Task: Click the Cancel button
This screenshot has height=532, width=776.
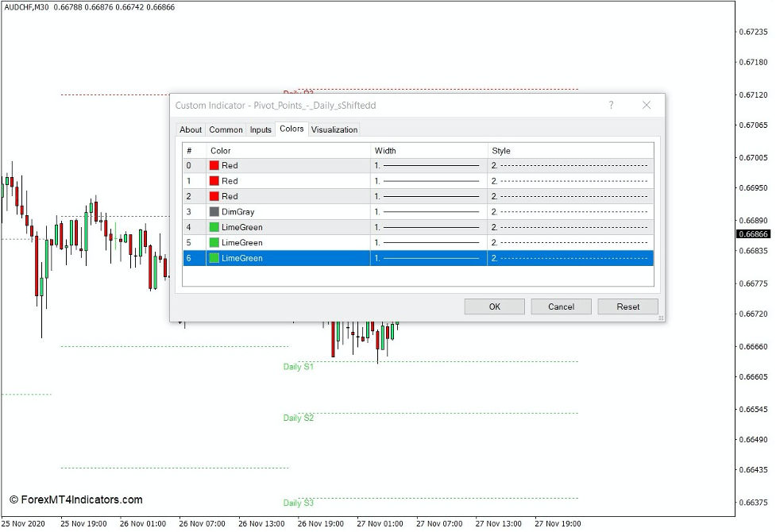Action: [x=561, y=306]
